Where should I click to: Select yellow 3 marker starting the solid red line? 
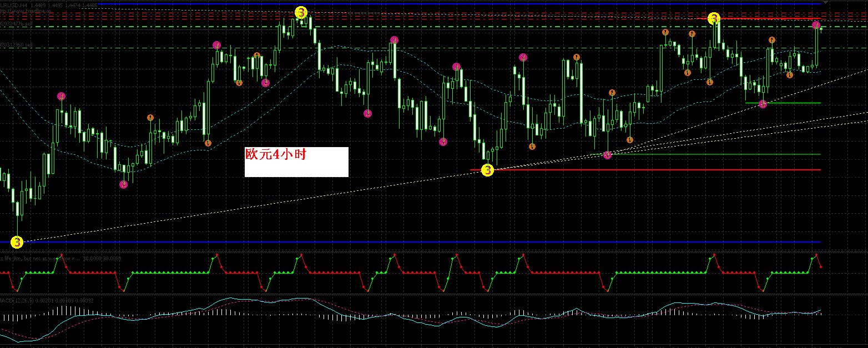(x=714, y=18)
